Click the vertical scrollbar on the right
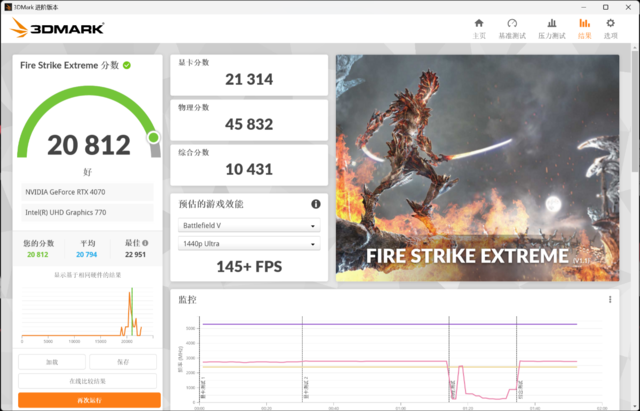The height and width of the screenshot is (411, 640). [636, 110]
